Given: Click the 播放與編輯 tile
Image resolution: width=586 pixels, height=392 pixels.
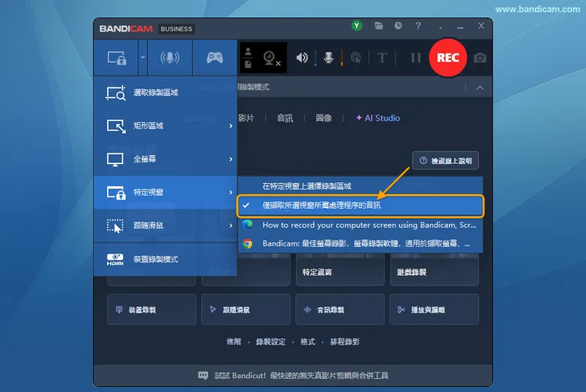Looking at the screenshot, I should click(434, 309).
